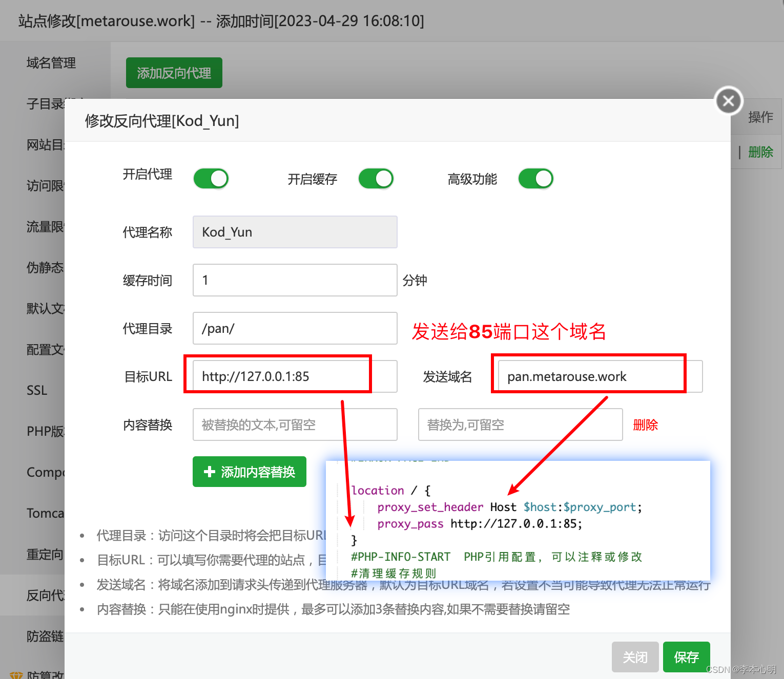This screenshot has height=679, width=784.
Task: Click the 添加内容替换 plus button
Action: coord(250,472)
